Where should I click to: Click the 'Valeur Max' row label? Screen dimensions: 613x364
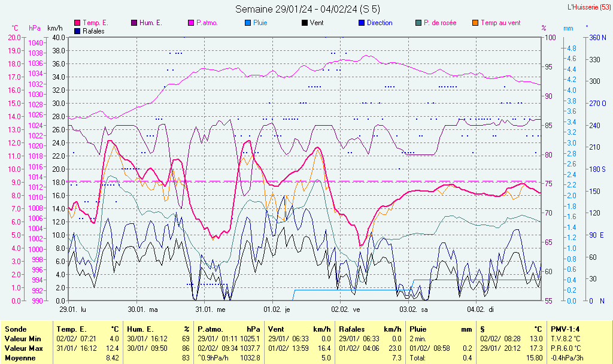pos(24,348)
